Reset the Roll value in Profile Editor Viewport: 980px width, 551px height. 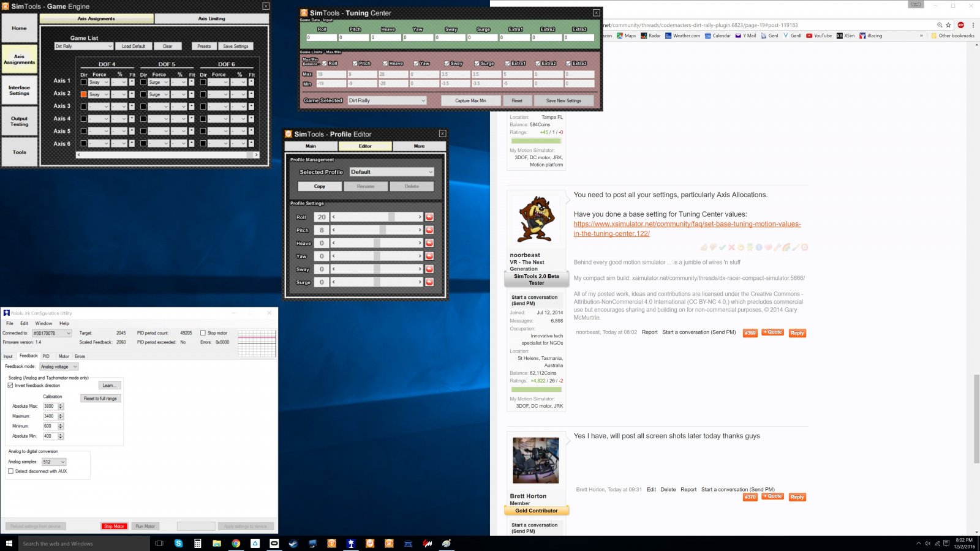click(x=429, y=217)
